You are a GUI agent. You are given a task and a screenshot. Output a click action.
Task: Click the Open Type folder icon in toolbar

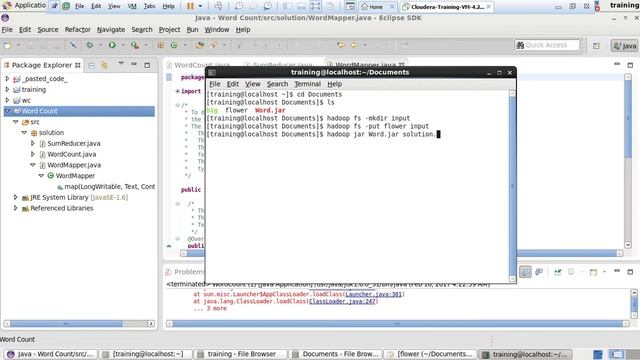click(200, 45)
